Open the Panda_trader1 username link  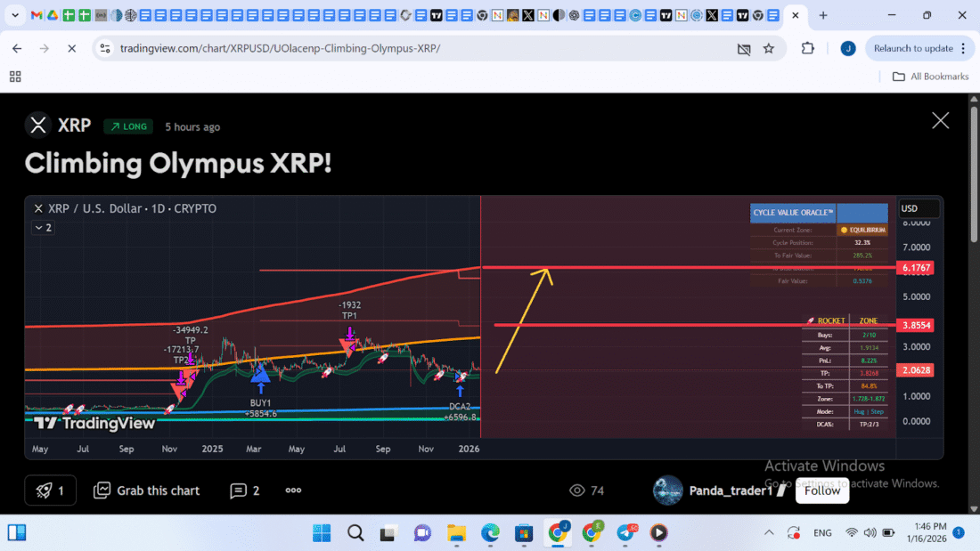pos(731,490)
